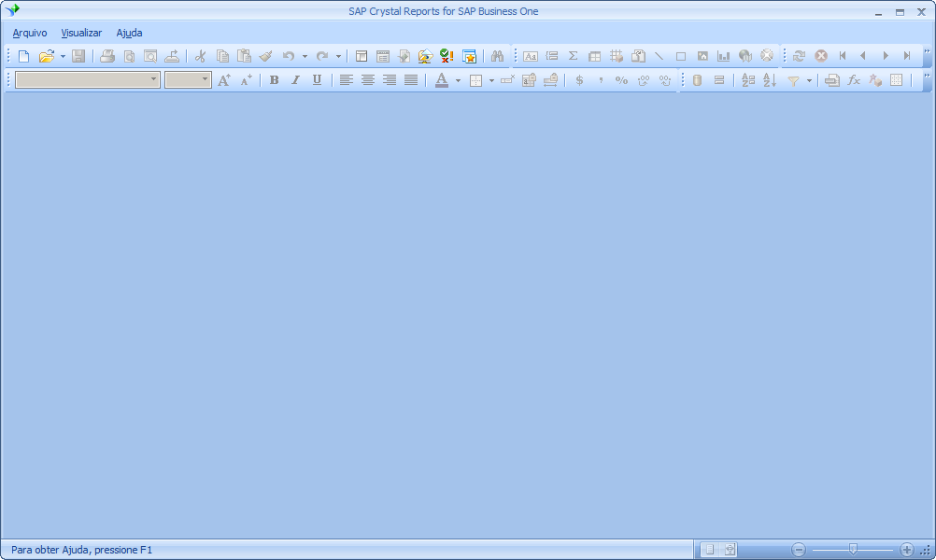
Task: Go to first page arrow
Action: [x=843, y=56]
